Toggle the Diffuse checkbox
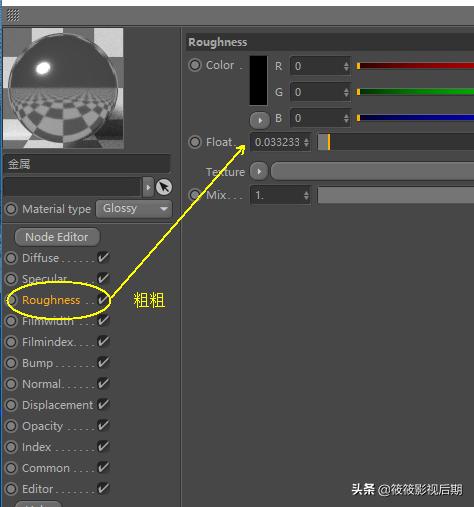The width and height of the screenshot is (474, 507). pos(103,257)
